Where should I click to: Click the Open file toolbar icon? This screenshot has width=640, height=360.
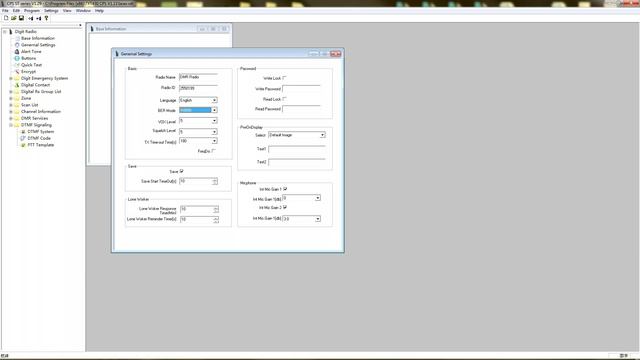[x=13, y=18]
